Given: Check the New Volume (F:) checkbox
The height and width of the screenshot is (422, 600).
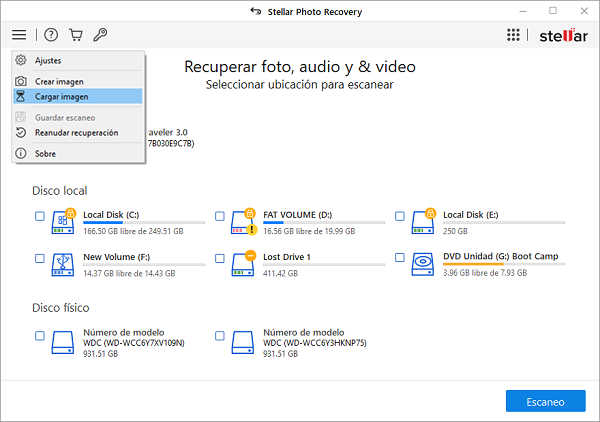Looking at the screenshot, I should tap(40, 258).
